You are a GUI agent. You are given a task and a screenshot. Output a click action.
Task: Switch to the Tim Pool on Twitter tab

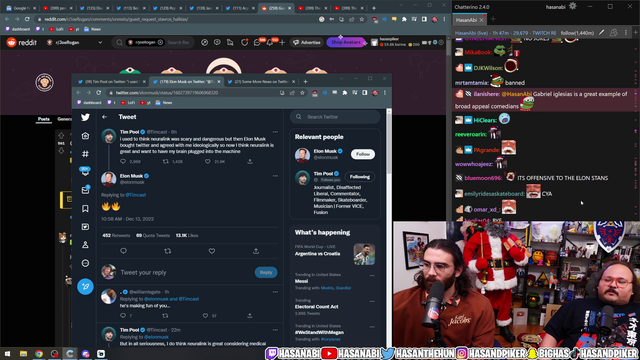111,82
